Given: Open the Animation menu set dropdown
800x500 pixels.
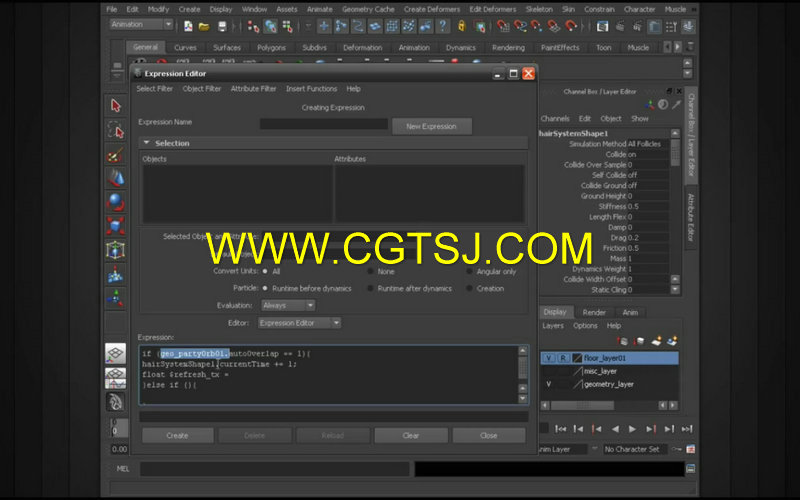Looking at the screenshot, I should pyautogui.click(x=142, y=24).
